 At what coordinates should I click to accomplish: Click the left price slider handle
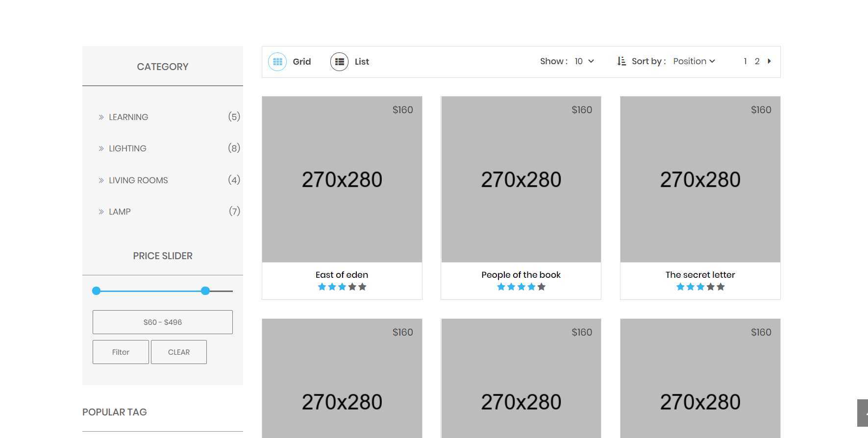pyautogui.click(x=97, y=291)
